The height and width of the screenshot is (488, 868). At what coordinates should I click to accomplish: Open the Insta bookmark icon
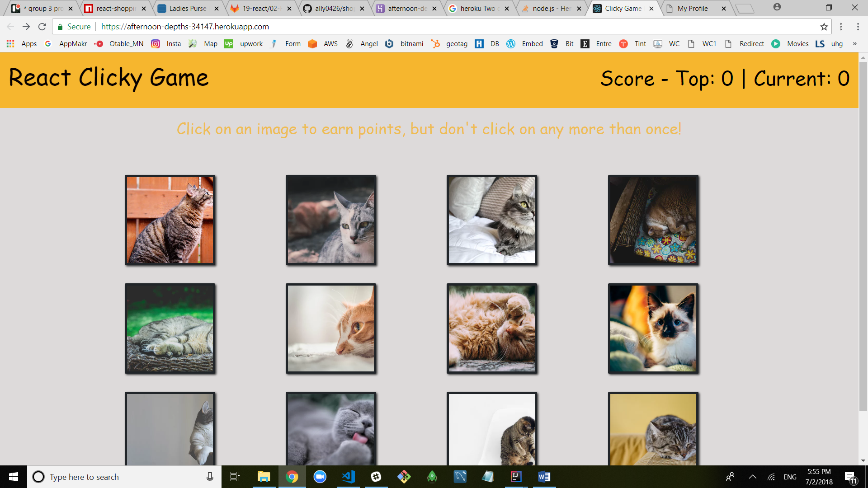point(156,44)
